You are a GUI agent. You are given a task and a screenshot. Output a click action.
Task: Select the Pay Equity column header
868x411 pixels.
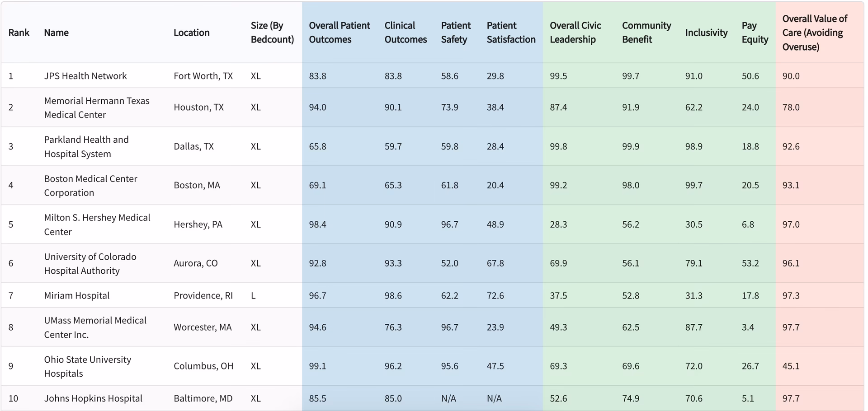tap(755, 33)
